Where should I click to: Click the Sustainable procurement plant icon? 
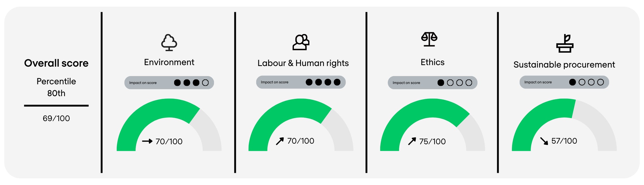[565, 44]
